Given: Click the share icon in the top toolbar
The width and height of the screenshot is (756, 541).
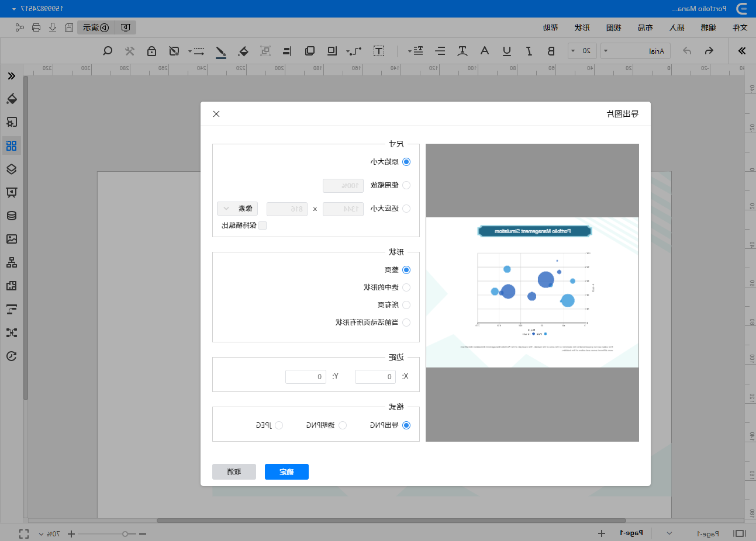Looking at the screenshot, I should [x=20, y=27].
